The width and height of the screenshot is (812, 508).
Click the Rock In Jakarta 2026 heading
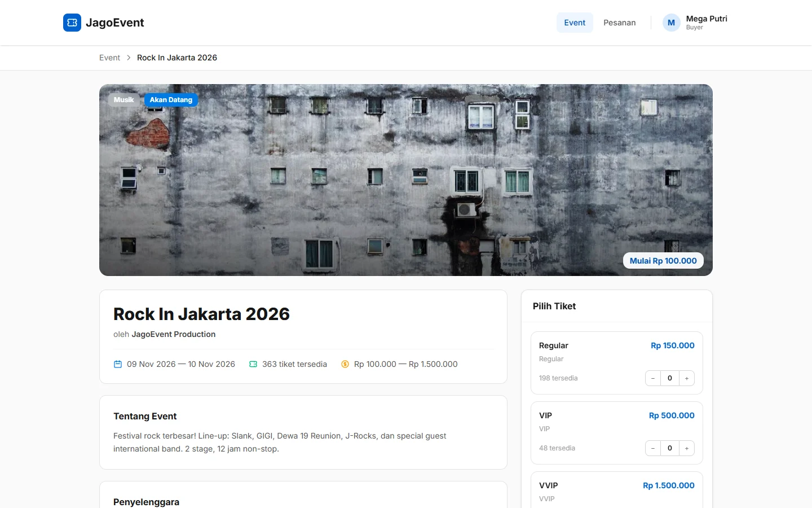[201, 314]
